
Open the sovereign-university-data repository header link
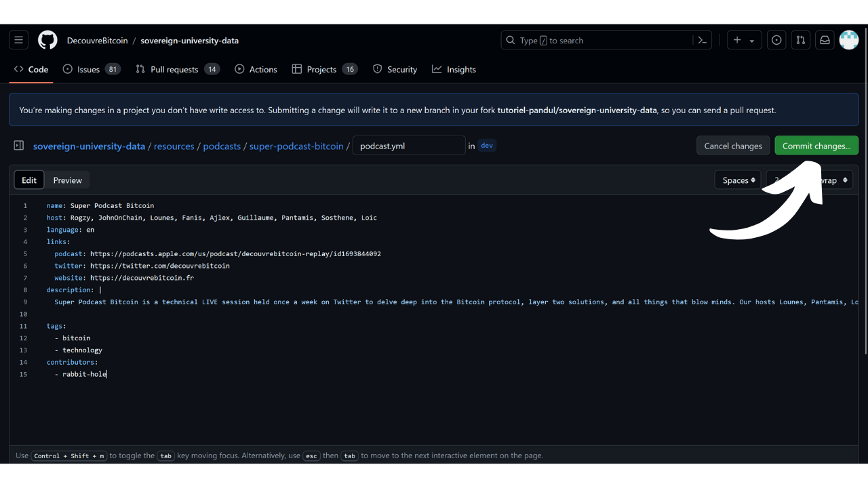point(189,41)
